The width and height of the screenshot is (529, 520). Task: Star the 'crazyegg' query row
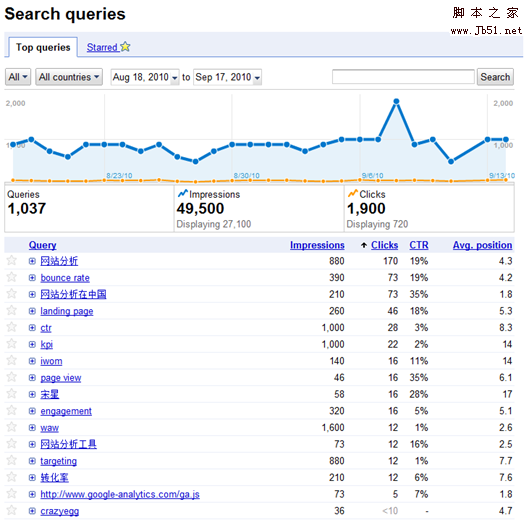12,510
